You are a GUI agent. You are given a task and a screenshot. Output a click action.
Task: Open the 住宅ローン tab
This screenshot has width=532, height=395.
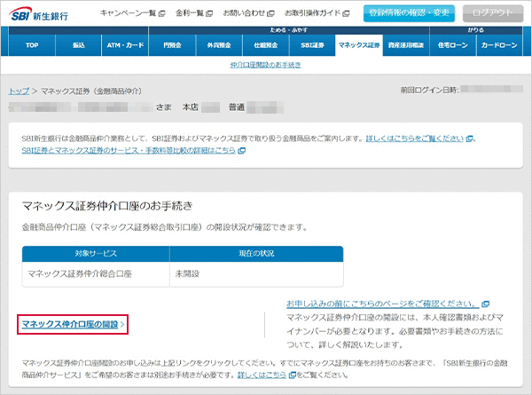pyautogui.click(x=451, y=43)
